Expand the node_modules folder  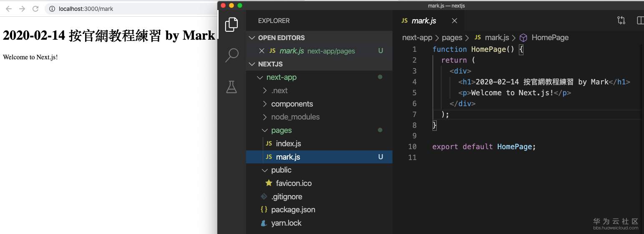(x=295, y=117)
